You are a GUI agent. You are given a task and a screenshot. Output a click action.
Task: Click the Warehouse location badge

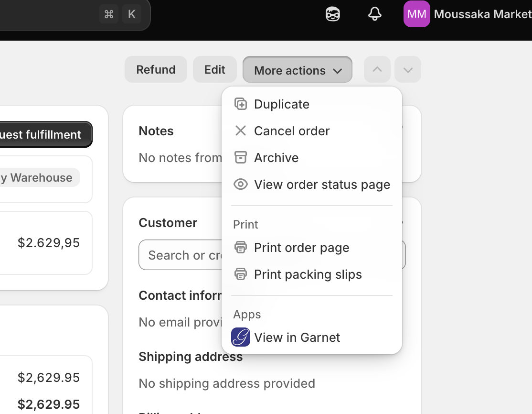(x=39, y=177)
